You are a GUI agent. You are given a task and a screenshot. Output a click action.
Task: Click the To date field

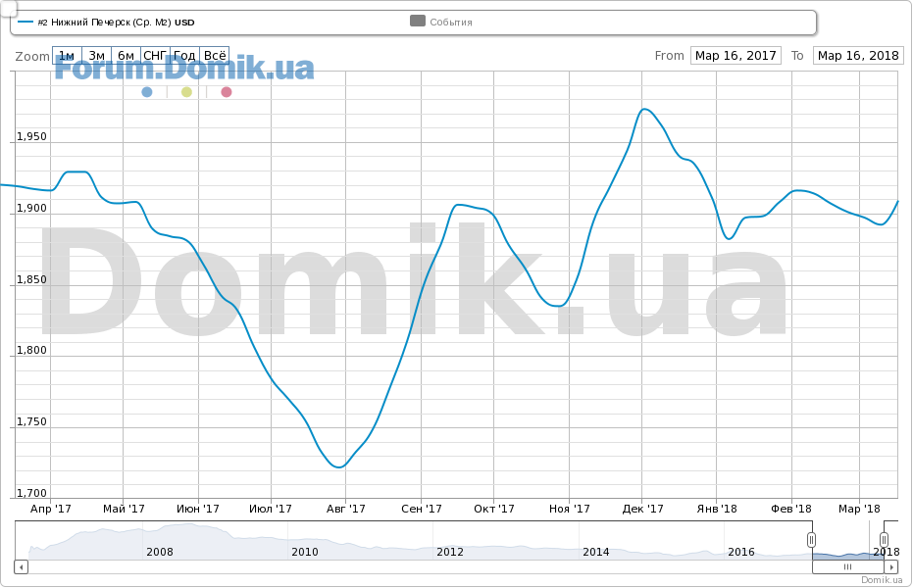click(858, 56)
